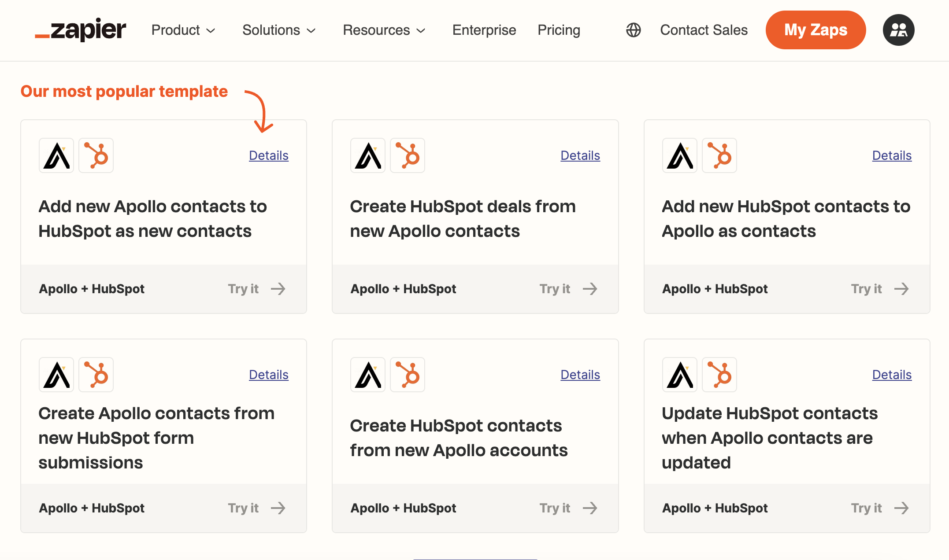Click 'Try it' on 'Add new HubSpot contacts' card
Image resolution: width=949 pixels, height=560 pixels.
tap(867, 289)
